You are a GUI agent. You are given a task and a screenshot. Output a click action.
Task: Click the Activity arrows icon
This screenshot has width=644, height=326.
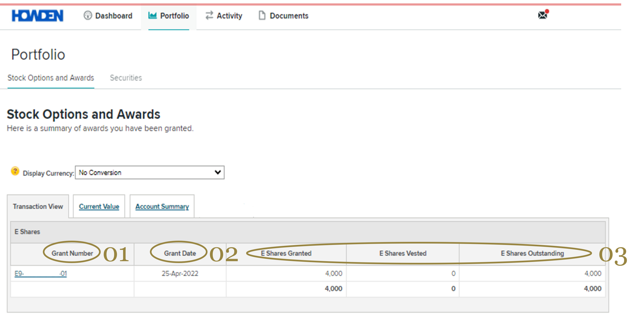[x=209, y=16]
